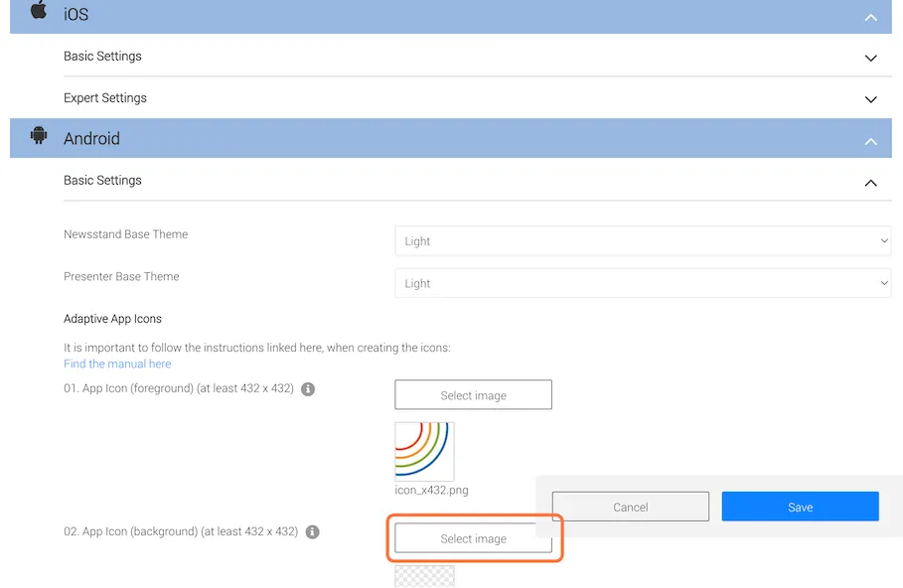The height and width of the screenshot is (588, 903).
Task: Click the empty background icon thumbnail
Action: [x=424, y=576]
